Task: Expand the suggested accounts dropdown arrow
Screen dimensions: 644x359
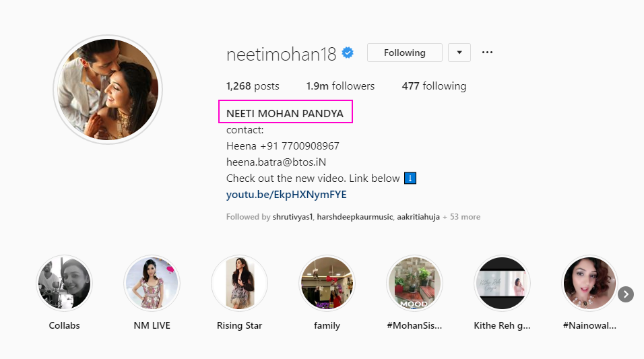Action: (459, 53)
